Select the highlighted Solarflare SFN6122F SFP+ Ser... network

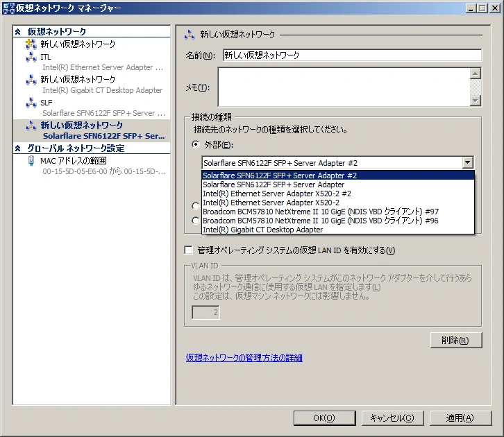(92, 130)
